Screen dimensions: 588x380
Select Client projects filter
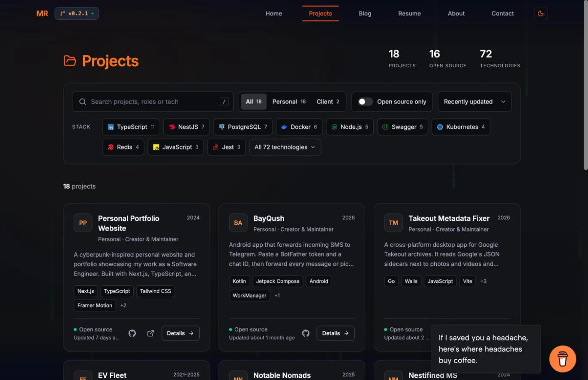pos(328,102)
